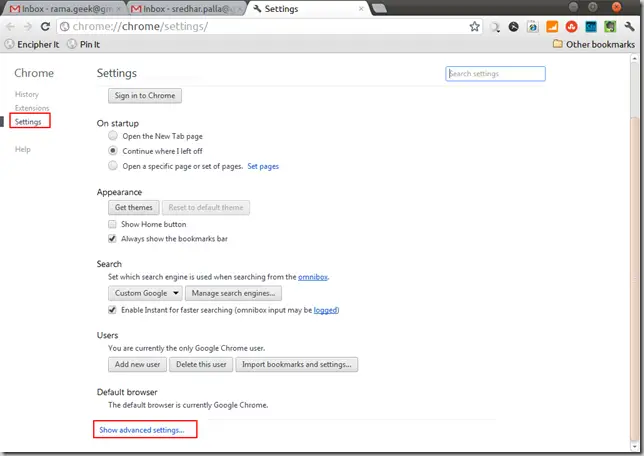Click the browser back arrow
The image size is (644, 456).
(x=10, y=27)
